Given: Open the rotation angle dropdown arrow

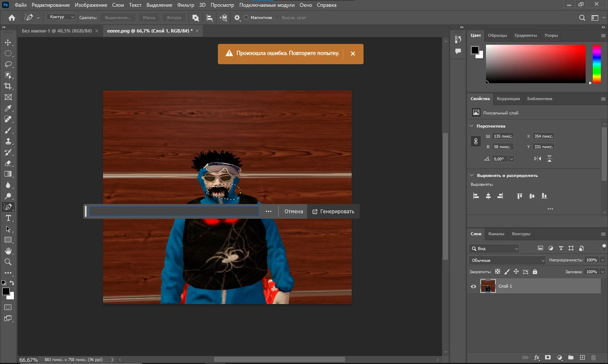Looking at the screenshot, I should [511, 159].
